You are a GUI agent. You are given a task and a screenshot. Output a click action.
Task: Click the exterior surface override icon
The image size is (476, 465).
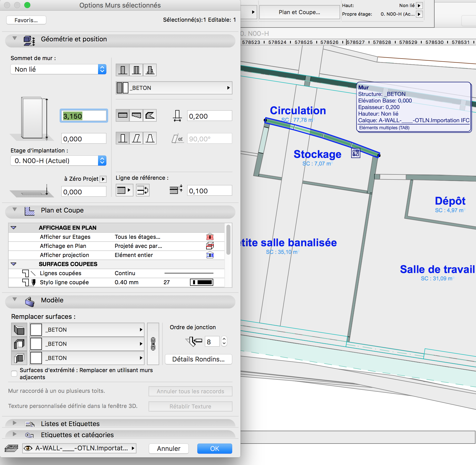click(19, 330)
